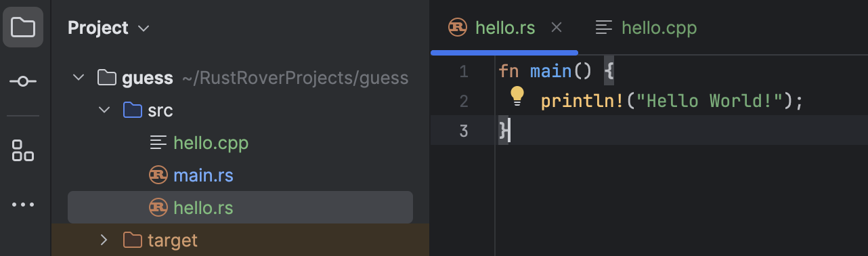Collapse the src folder chevron

pyautogui.click(x=104, y=110)
